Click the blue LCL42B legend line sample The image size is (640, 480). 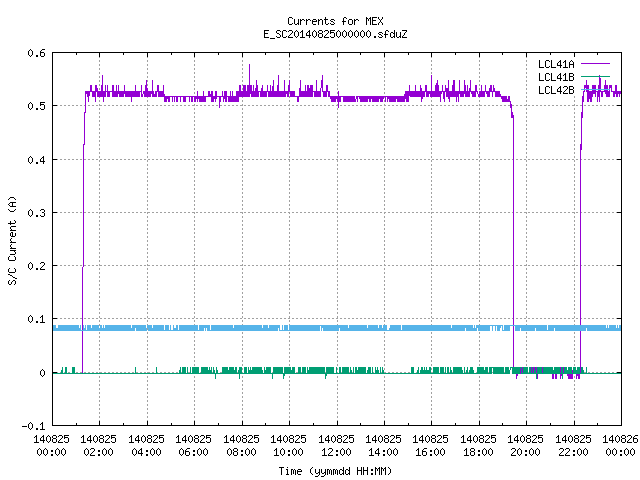[x=595, y=90]
